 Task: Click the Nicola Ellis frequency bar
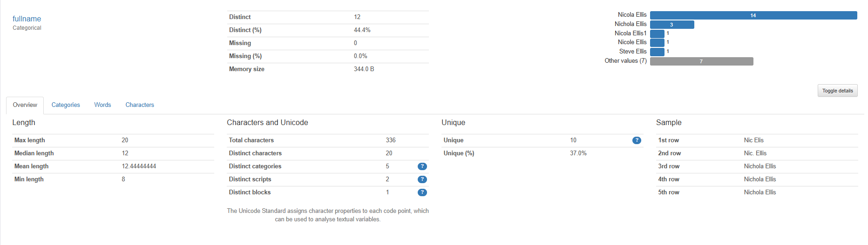(753, 15)
